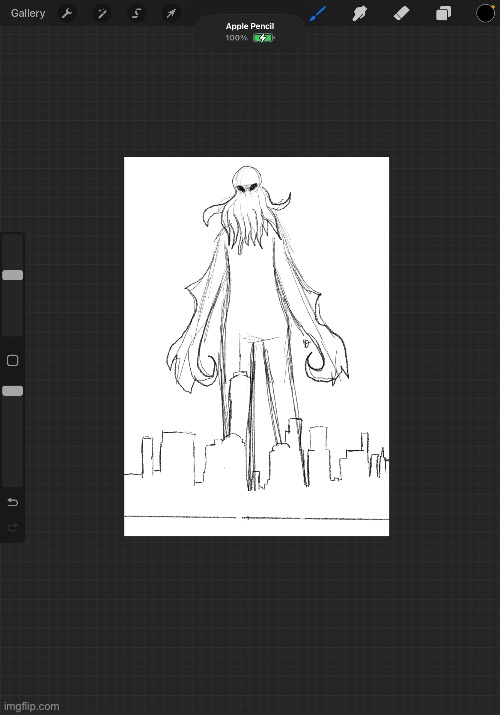Select the Smudge tool
Image resolution: width=500 pixels, height=715 pixels.
pyautogui.click(x=360, y=13)
